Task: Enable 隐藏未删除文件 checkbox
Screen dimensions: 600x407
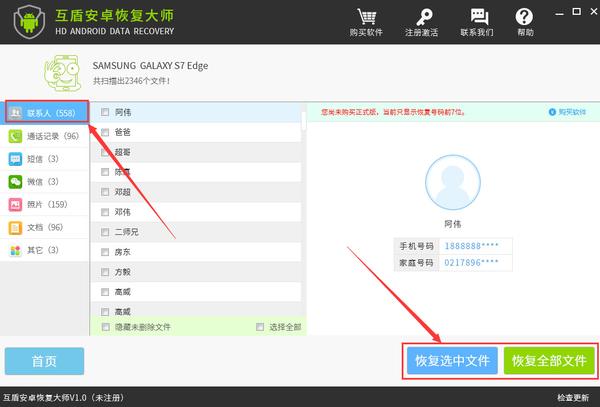Action: pyautogui.click(x=105, y=327)
